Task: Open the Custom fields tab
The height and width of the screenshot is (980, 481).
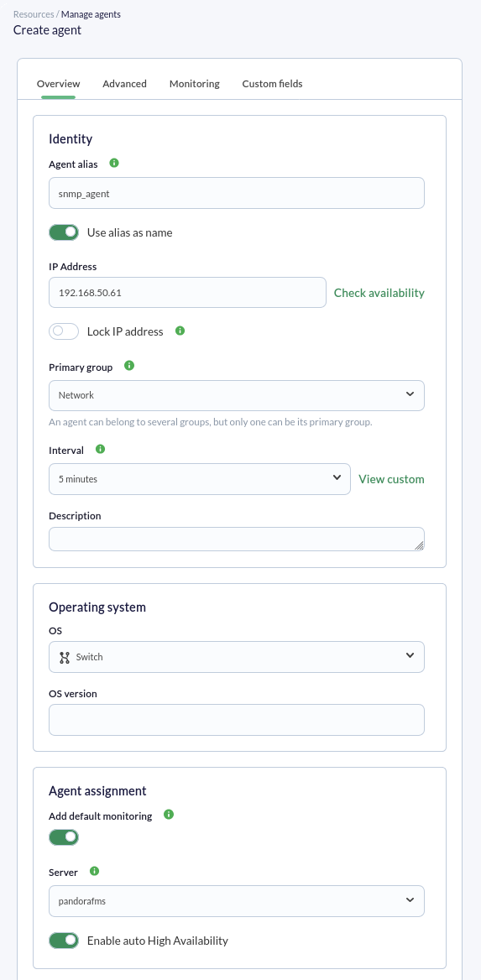Action: (x=272, y=84)
